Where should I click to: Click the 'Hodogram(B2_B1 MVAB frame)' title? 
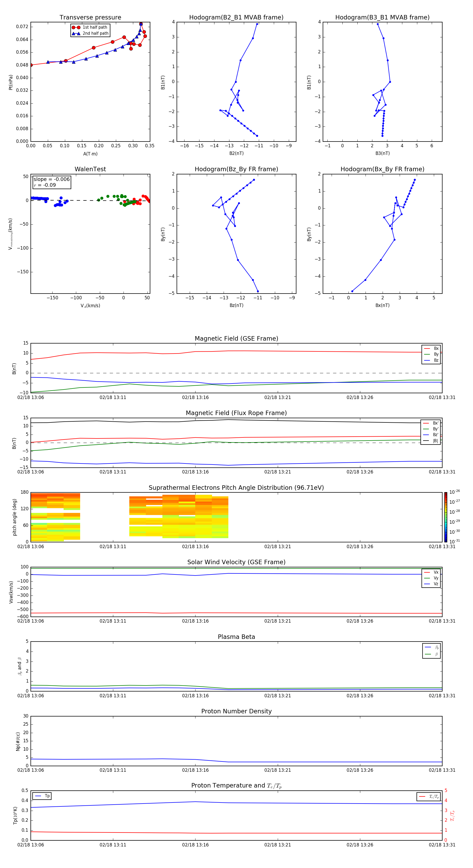(x=236, y=18)
